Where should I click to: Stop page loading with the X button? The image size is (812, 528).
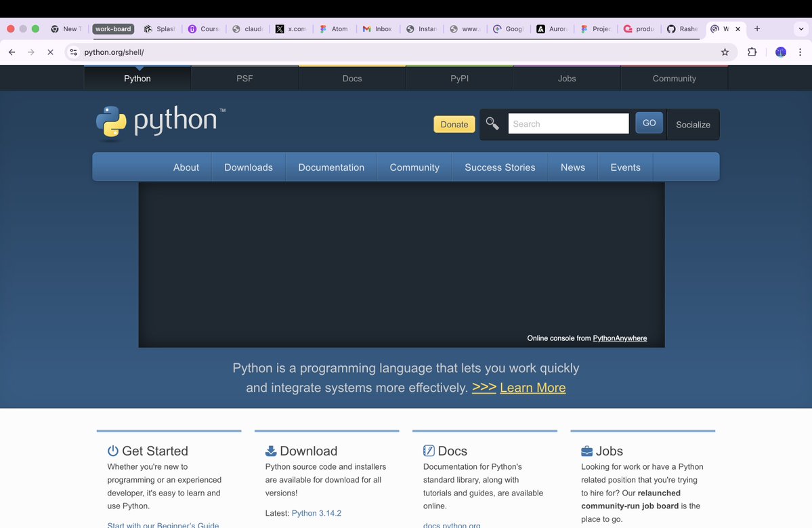[x=50, y=52]
